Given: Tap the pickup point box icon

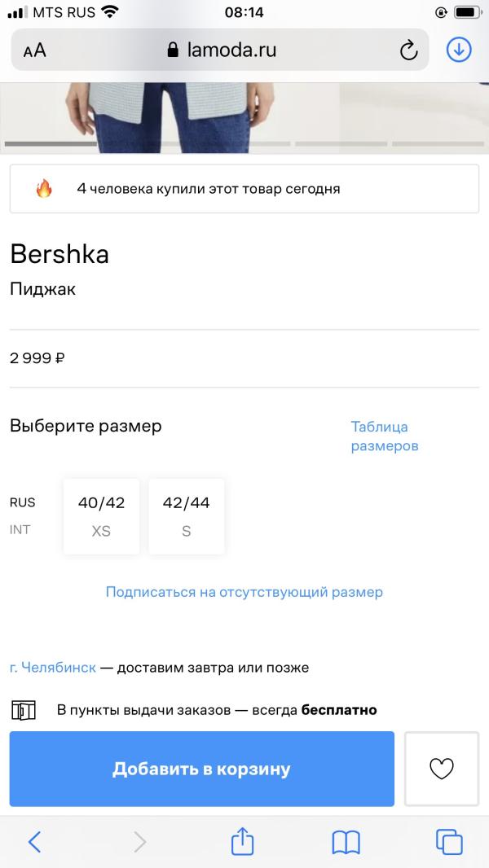Looking at the screenshot, I should pyautogui.click(x=24, y=710).
